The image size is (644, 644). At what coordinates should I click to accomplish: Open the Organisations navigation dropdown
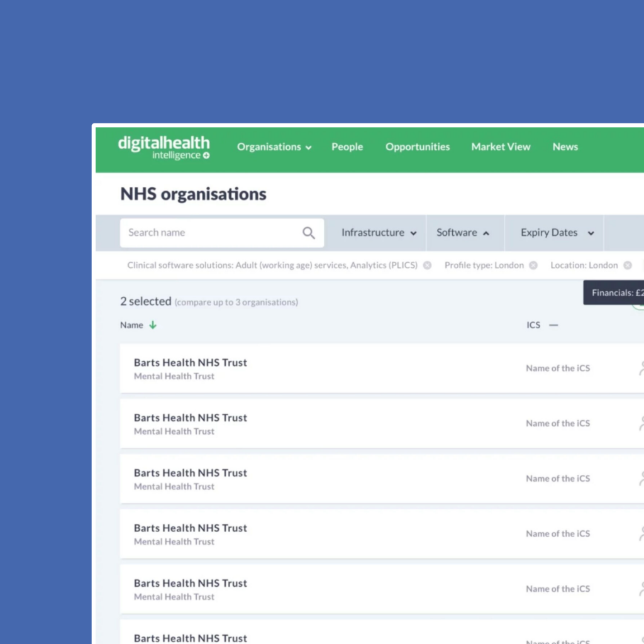click(x=274, y=147)
